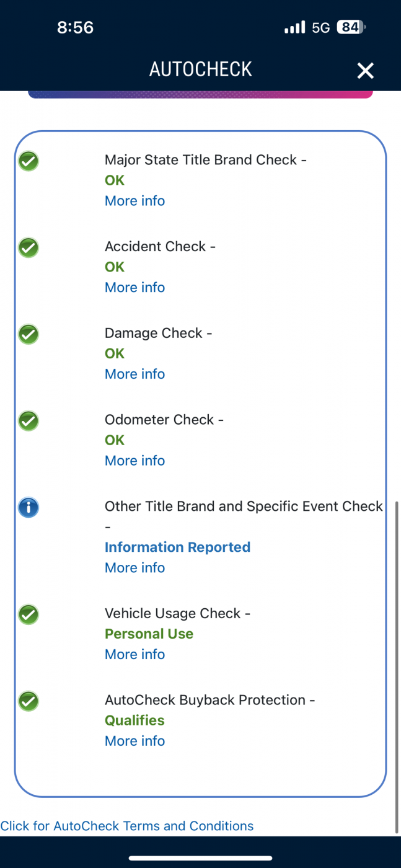The height and width of the screenshot is (868, 401).
Task: Tap green checkmark beside Odometer Check
Action: tap(29, 421)
